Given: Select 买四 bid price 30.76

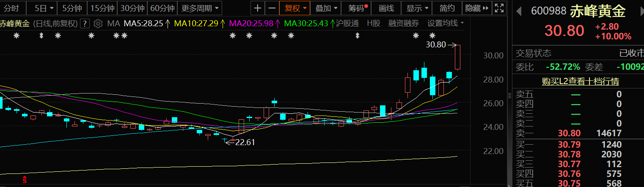Looking at the screenshot, I should (x=569, y=174).
